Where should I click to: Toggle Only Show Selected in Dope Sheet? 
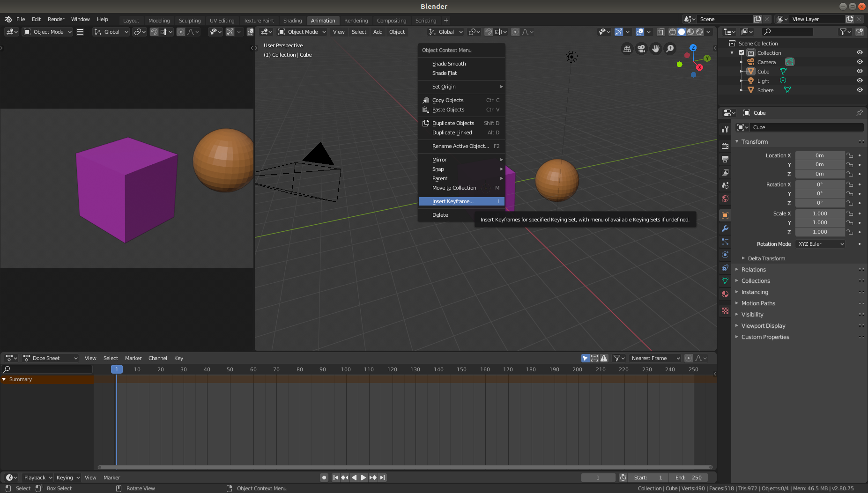[586, 358]
